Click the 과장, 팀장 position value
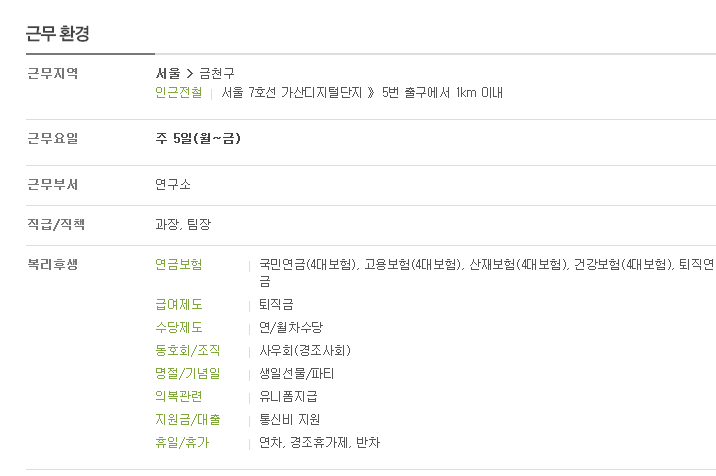The image size is (716, 476). click(x=183, y=224)
